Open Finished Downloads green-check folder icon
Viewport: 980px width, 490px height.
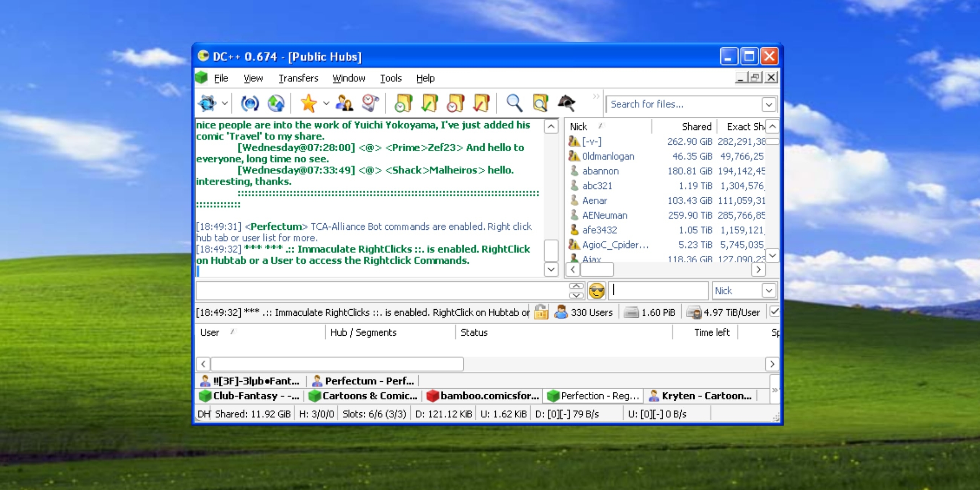click(430, 103)
